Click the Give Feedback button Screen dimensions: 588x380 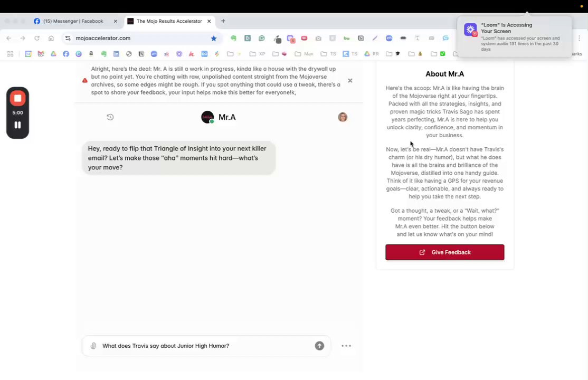click(x=445, y=252)
